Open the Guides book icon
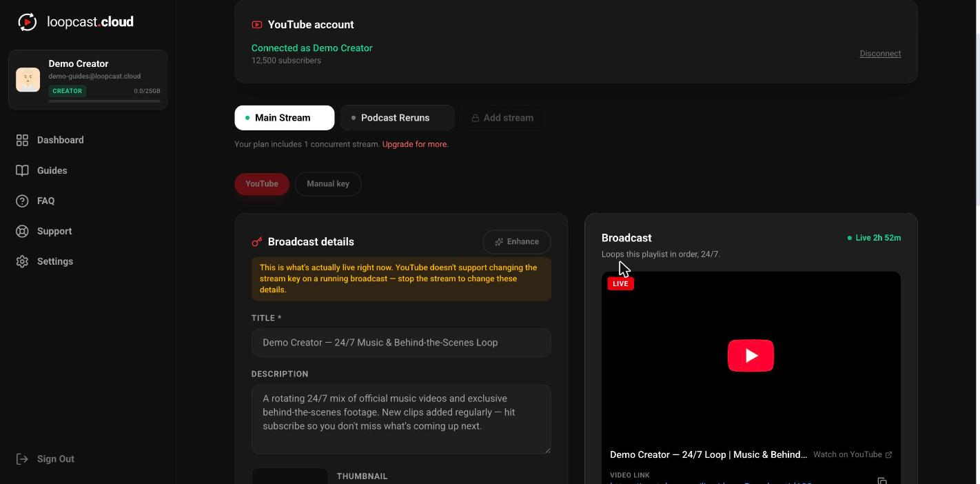This screenshot has height=484, width=980. coord(22,170)
